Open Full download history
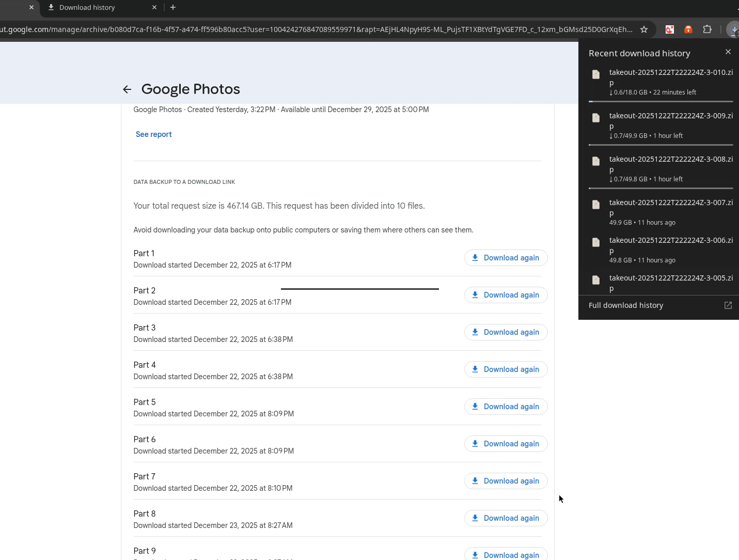Image resolution: width=739 pixels, height=560 pixels. pyautogui.click(x=626, y=305)
